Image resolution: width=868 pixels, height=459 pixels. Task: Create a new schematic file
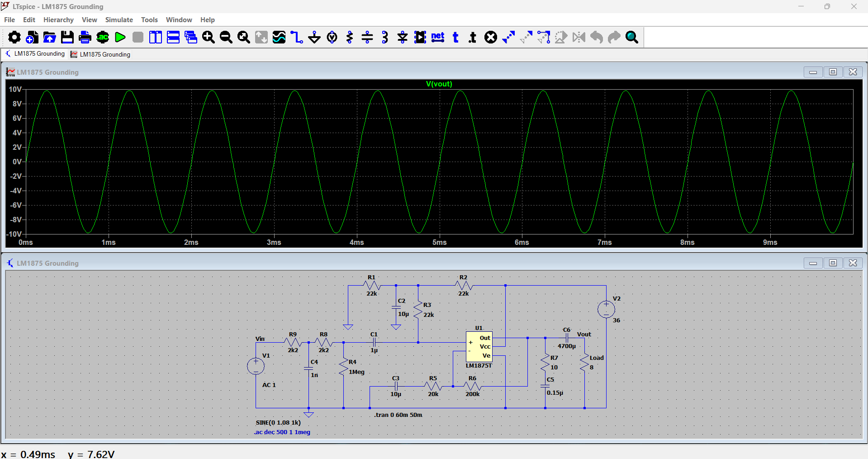pos(32,37)
